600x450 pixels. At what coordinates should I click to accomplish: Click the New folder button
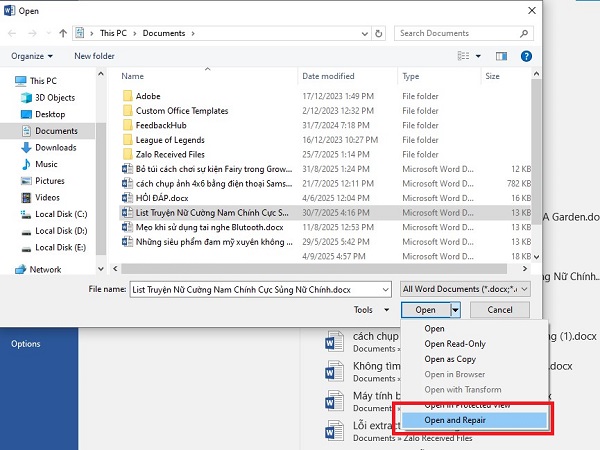coord(94,56)
